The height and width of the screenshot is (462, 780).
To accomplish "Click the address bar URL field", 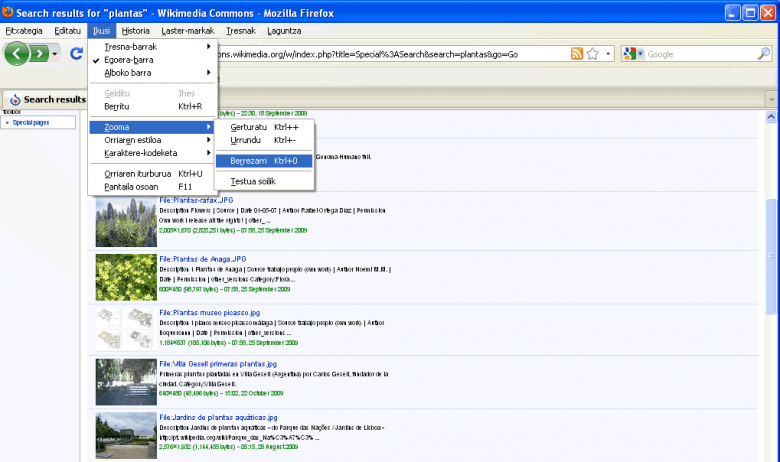I will [x=393, y=54].
